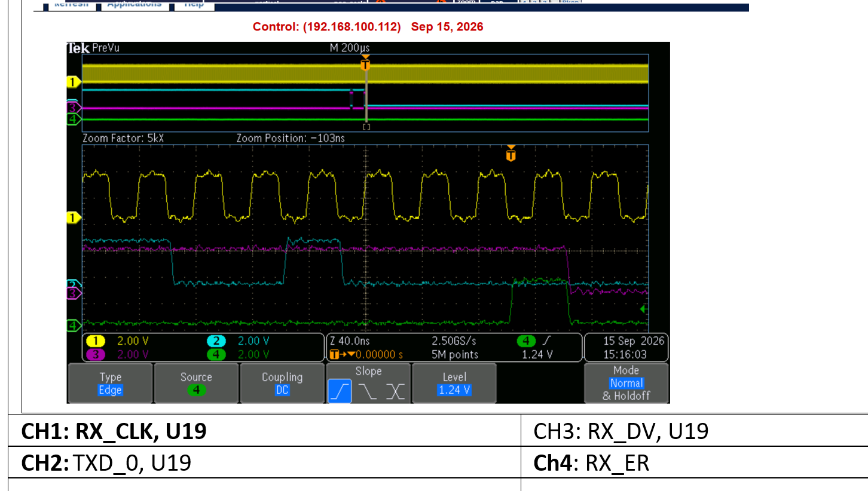Click the orange trigger T marker in zoom view
The width and height of the screenshot is (868, 491).
coord(511,155)
